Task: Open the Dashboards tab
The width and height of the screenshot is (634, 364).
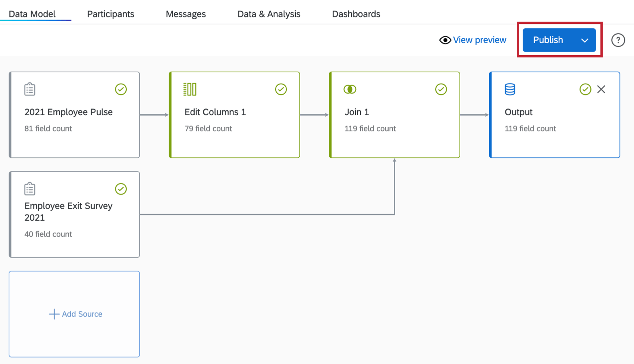Action: click(356, 14)
